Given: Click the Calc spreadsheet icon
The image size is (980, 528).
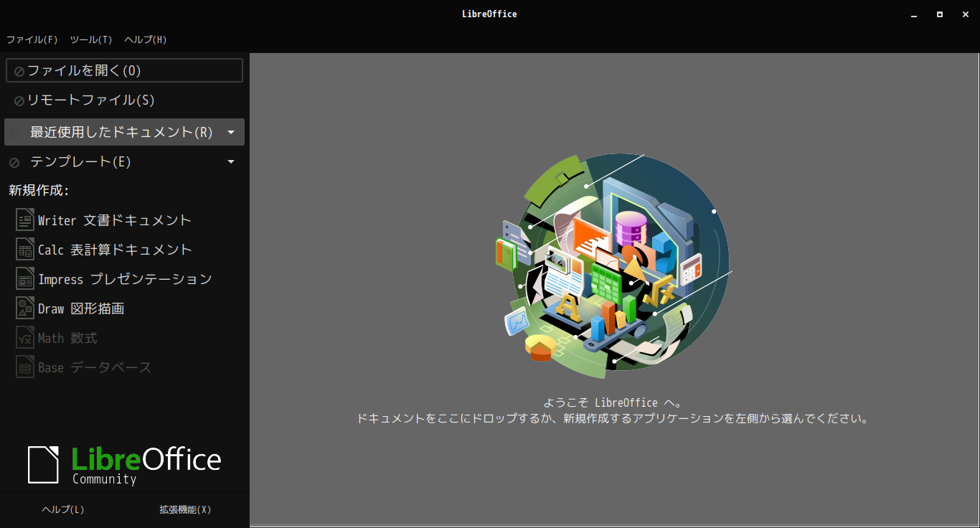Looking at the screenshot, I should tap(25, 249).
